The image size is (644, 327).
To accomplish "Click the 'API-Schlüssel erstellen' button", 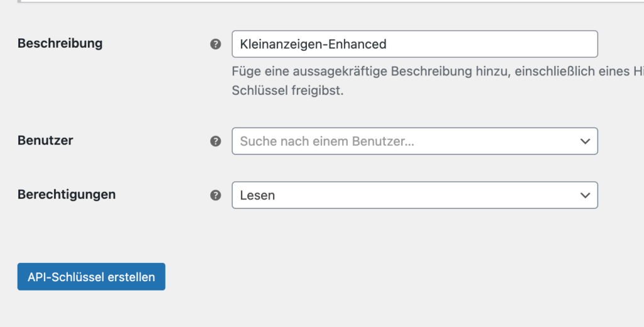I will point(91,277).
